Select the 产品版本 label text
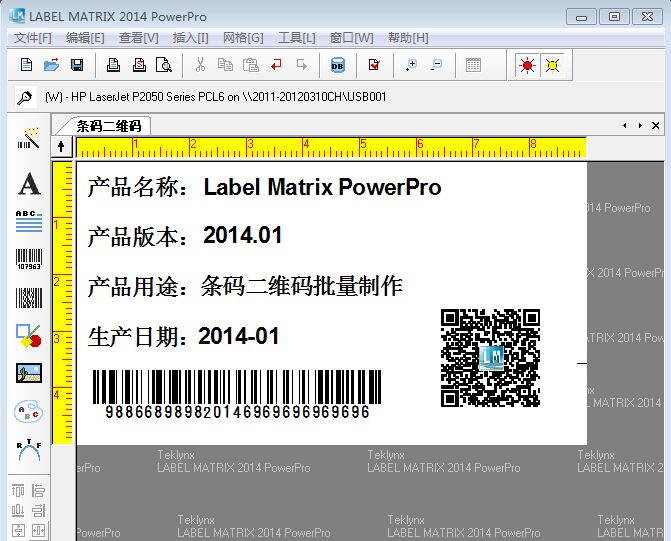Screen dimensions: 671x541 [137, 237]
